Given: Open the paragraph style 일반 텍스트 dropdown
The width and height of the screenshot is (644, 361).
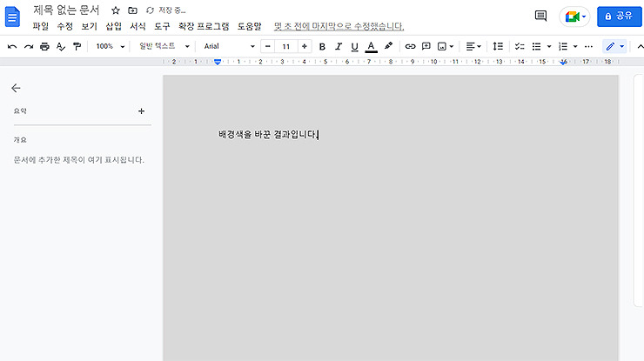Looking at the screenshot, I should [x=164, y=46].
